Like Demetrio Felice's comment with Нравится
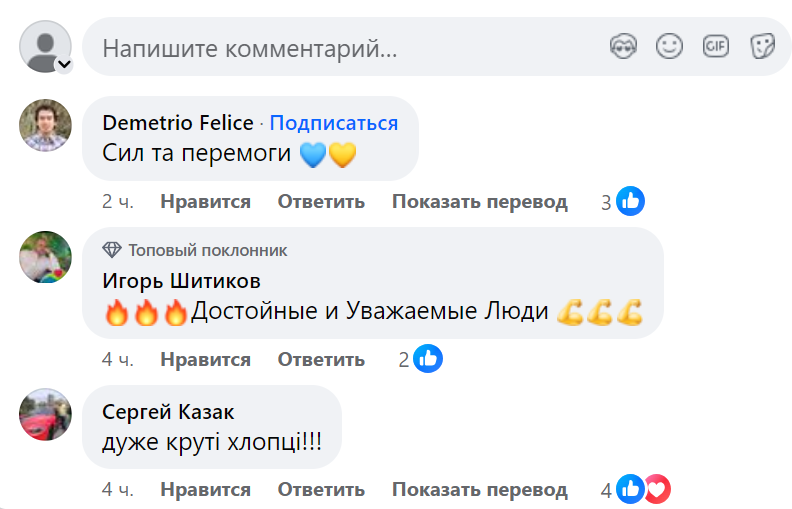This screenshot has width=792, height=509. 205,202
